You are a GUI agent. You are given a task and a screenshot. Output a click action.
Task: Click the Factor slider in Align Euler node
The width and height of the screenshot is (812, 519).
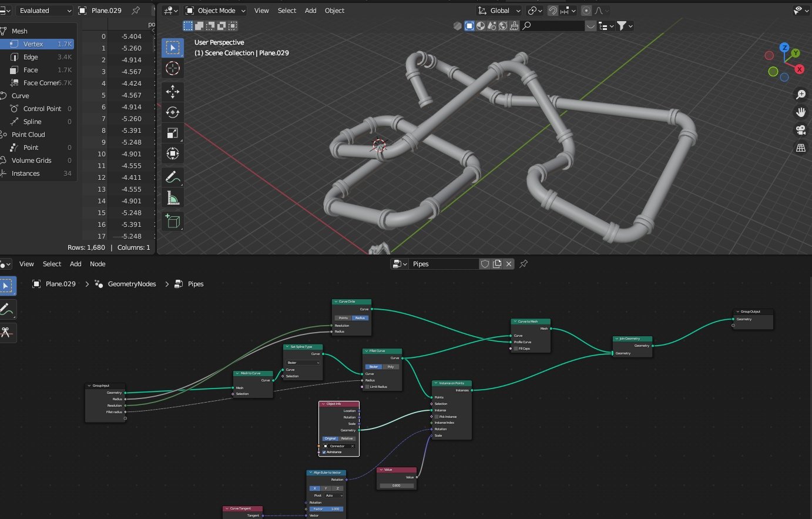point(326,509)
